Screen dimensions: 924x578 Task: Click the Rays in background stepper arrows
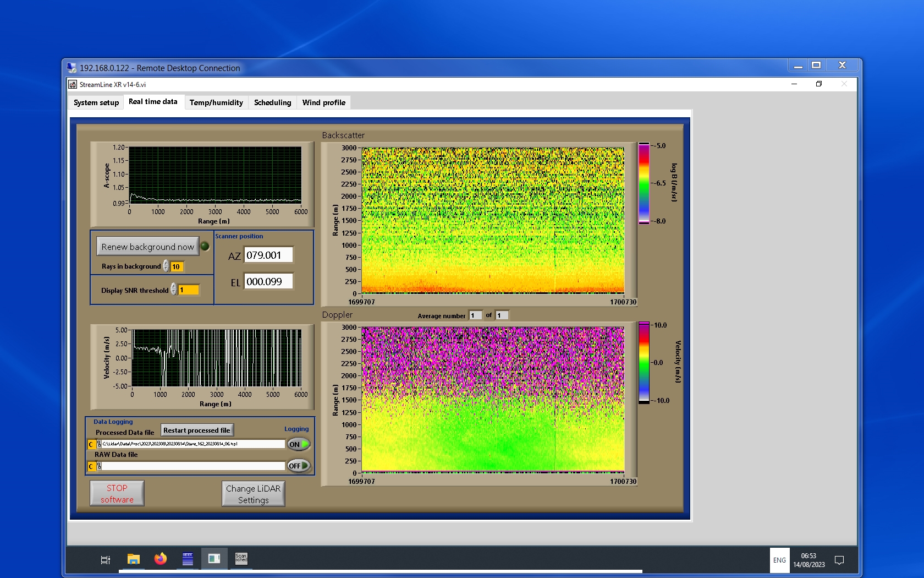point(166,266)
